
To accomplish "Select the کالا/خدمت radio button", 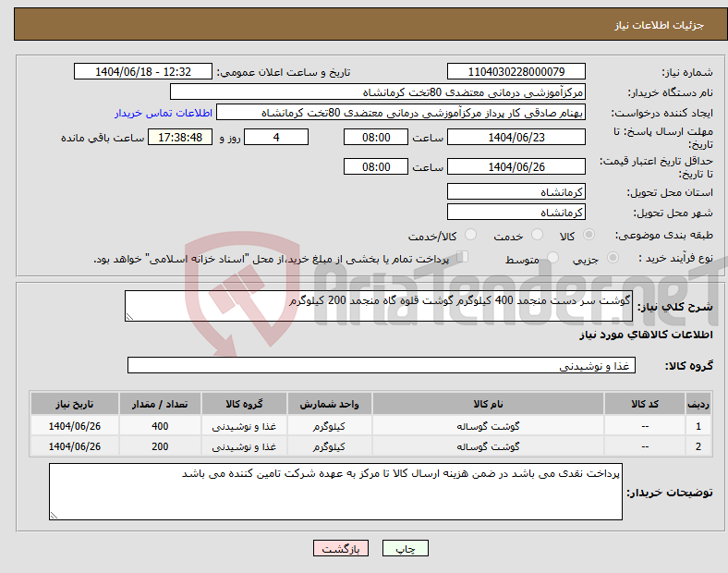I will pos(470,235).
